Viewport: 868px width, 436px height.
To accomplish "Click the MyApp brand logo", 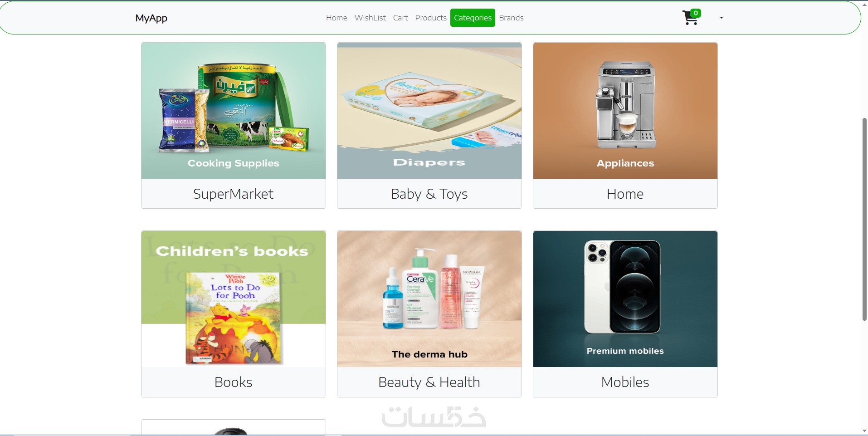I will point(151,18).
